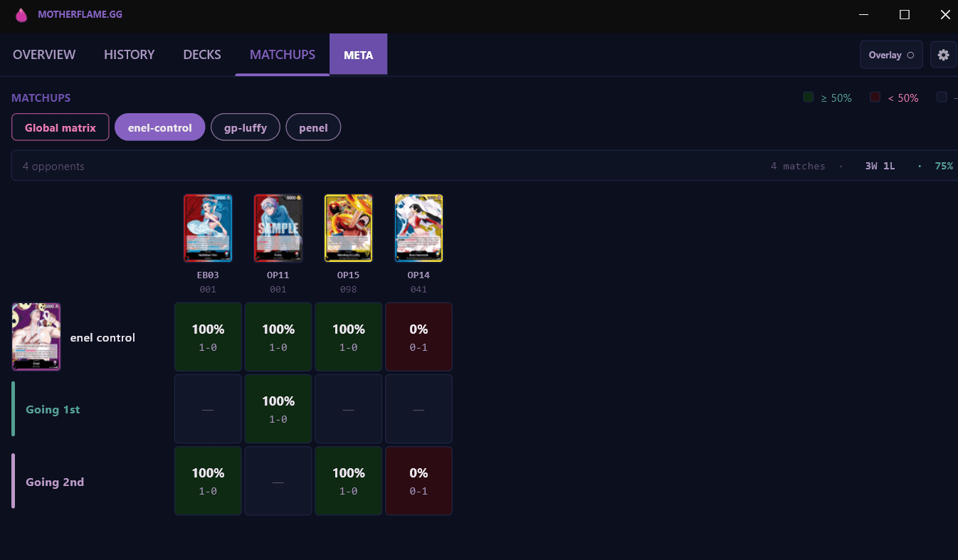Screen dimensions: 958x560
Task: Select the Meta tab
Action: click(x=358, y=55)
